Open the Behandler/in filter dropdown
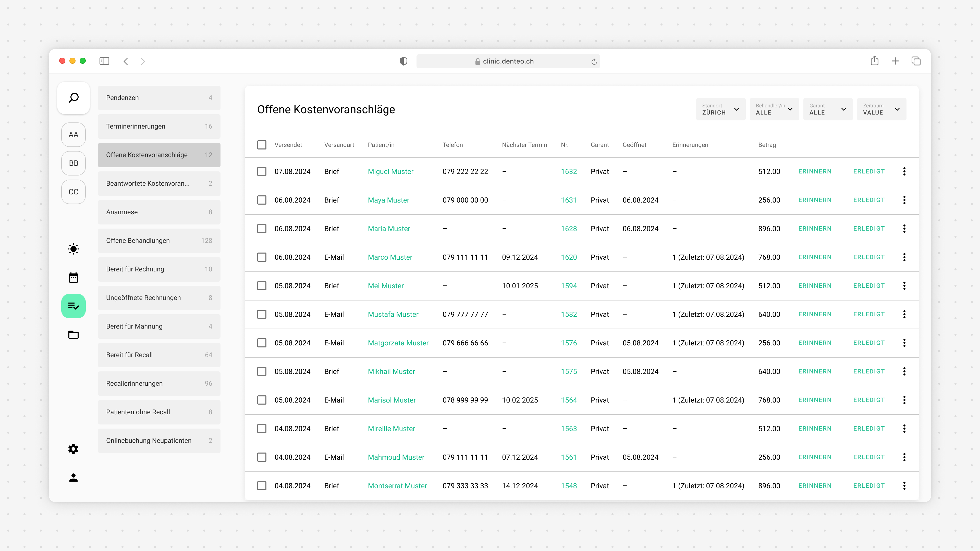The image size is (980, 551). (774, 109)
